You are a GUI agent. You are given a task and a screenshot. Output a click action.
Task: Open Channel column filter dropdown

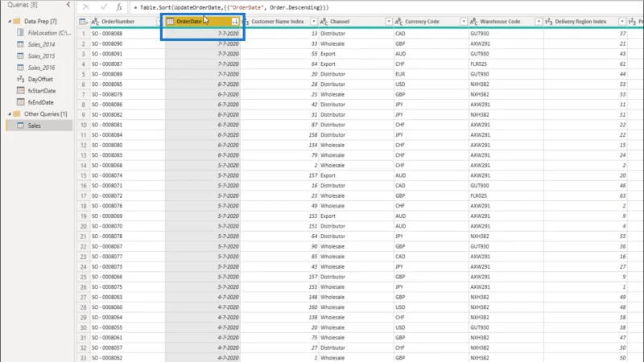[389, 22]
